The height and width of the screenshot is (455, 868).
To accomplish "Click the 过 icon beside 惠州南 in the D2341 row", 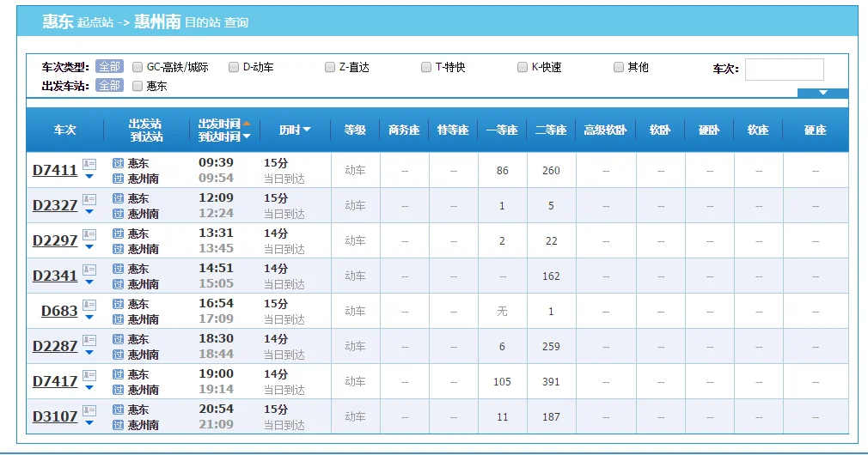I will click(118, 284).
